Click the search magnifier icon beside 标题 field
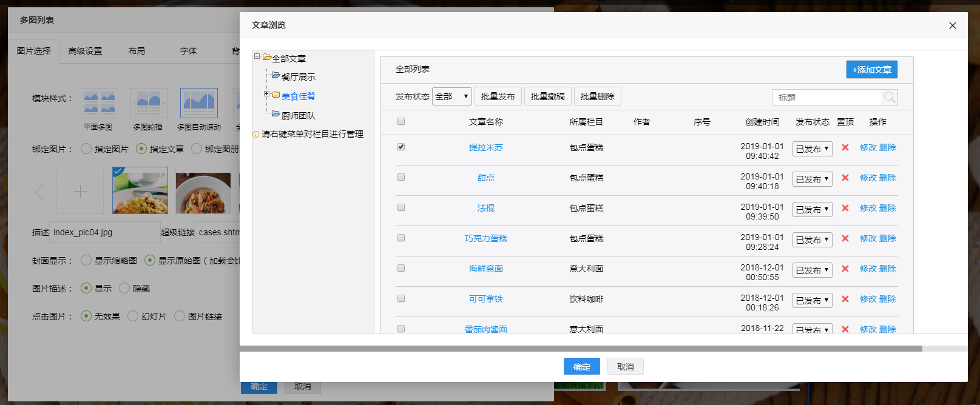Screen dimensions: 980x405 890,98
